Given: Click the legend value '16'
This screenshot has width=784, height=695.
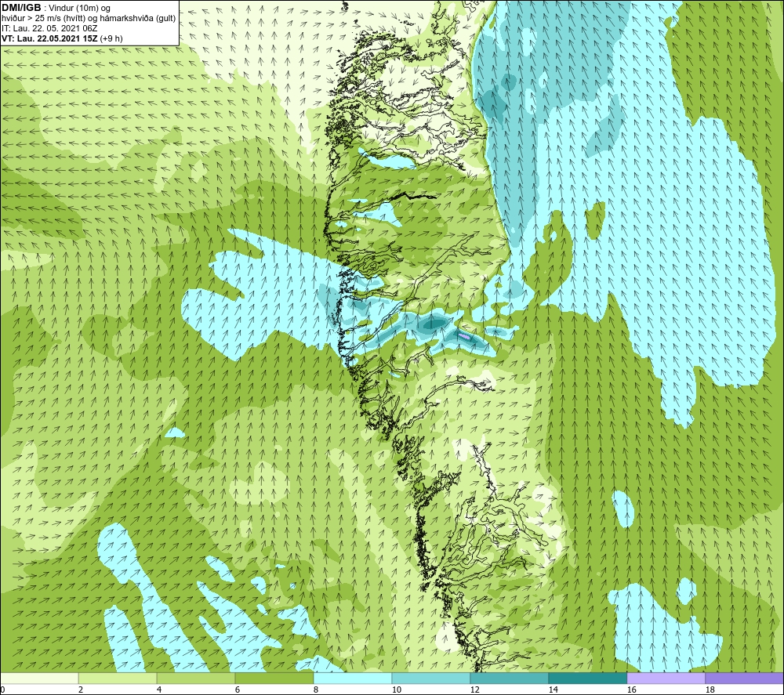Looking at the screenshot, I should pyautogui.click(x=631, y=690).
